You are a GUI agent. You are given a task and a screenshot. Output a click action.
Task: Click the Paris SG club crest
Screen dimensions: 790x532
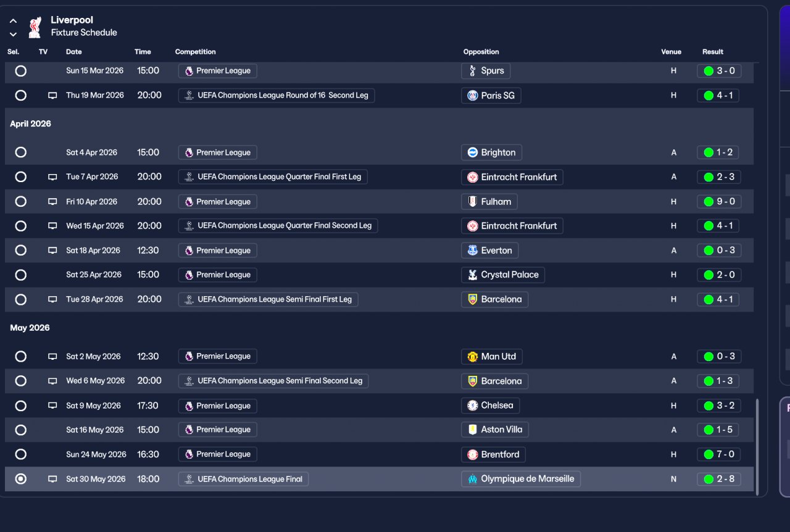point(473,96)
